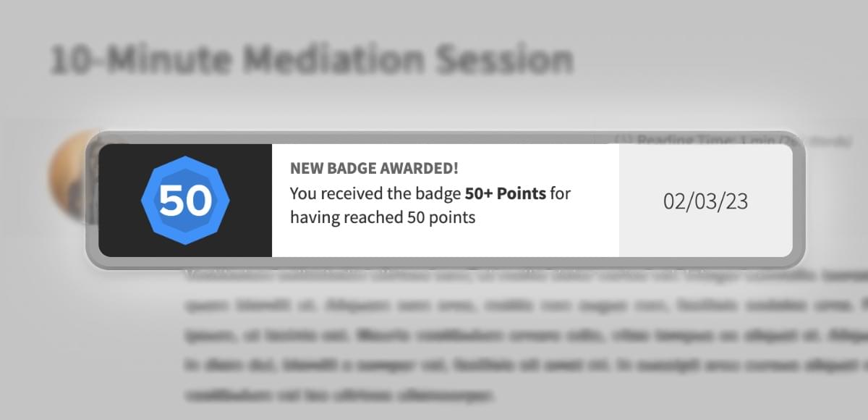Click the line 'having reached 50 points'
Viewport: 868px width, 420px height.
click(x=383, y=217)
